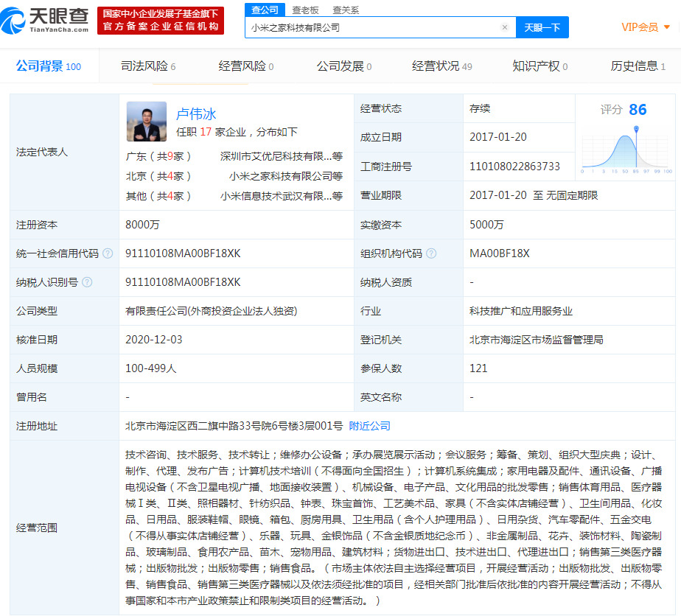This screenshot has width=681, height=616.
Task: Open 小米之家科技有限公司等 link in 北京 row
Action: [286, 176]
